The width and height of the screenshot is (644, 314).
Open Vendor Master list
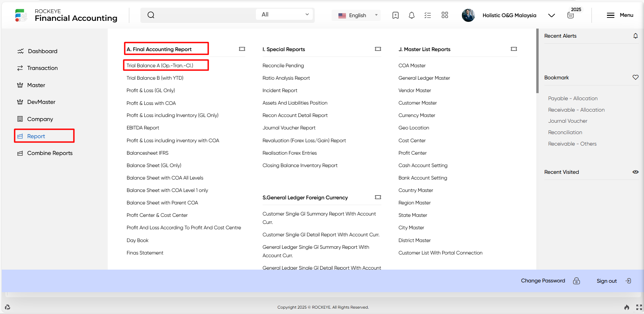pyautogui.click(x=415, y=90)
